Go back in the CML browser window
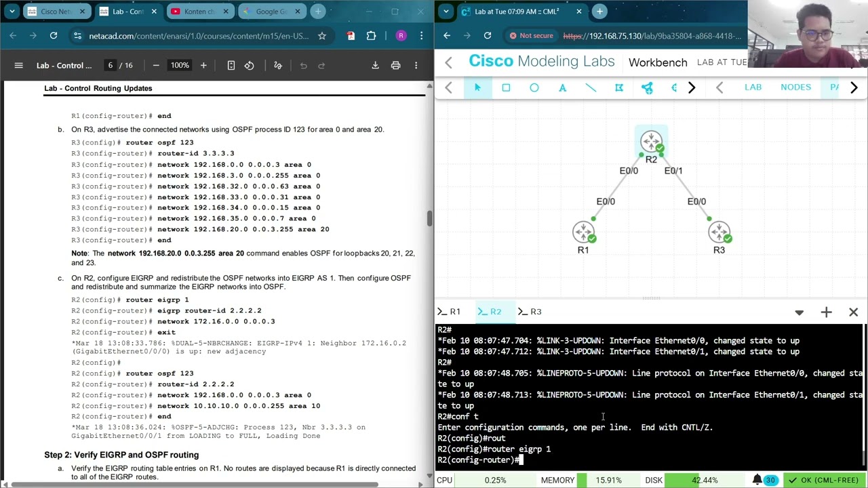The image size is (868, 488). click(446, 35)
